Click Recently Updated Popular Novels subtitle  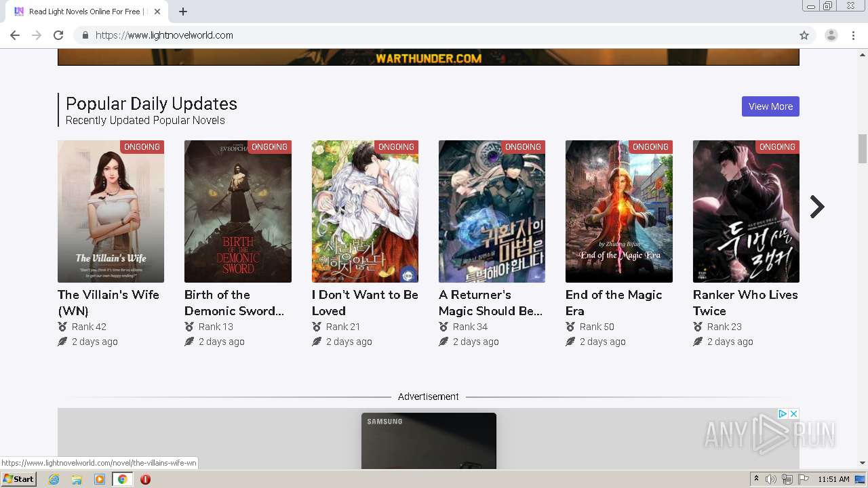(x=145, y=121)
